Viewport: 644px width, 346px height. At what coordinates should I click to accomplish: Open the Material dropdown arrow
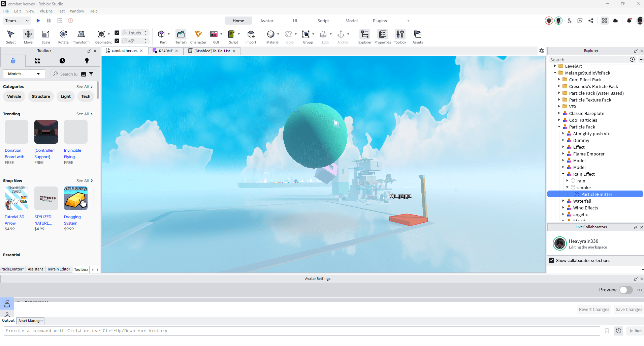(278, 34)
